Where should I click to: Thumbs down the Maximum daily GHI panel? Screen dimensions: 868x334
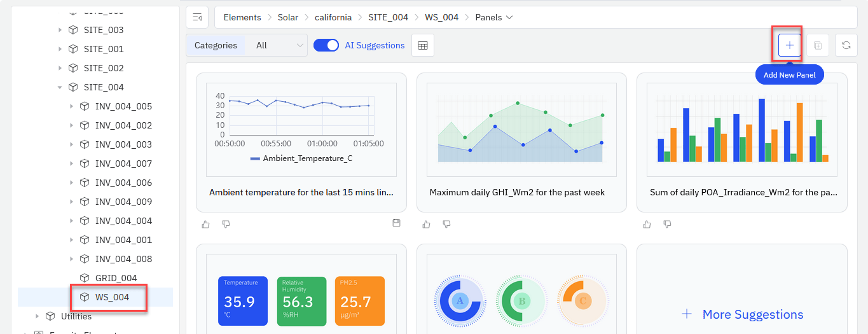coord(446,224)
